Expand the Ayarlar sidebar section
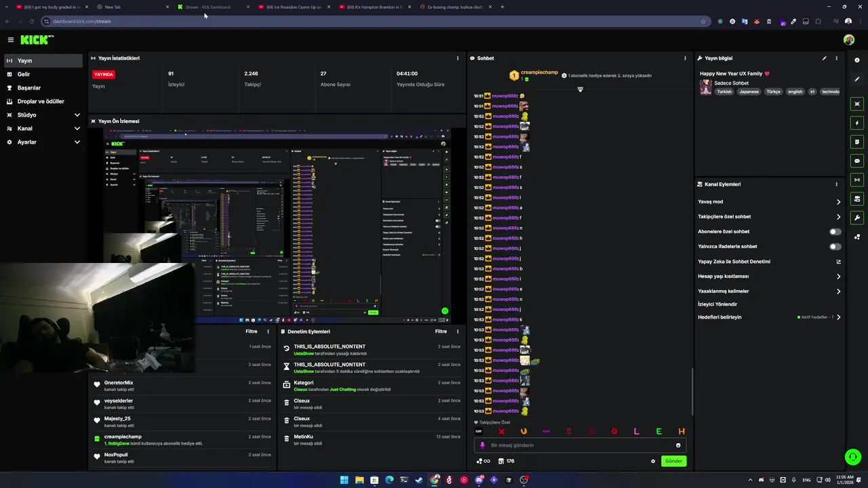The height and width of the screenshot is (488, 868). 77,142
